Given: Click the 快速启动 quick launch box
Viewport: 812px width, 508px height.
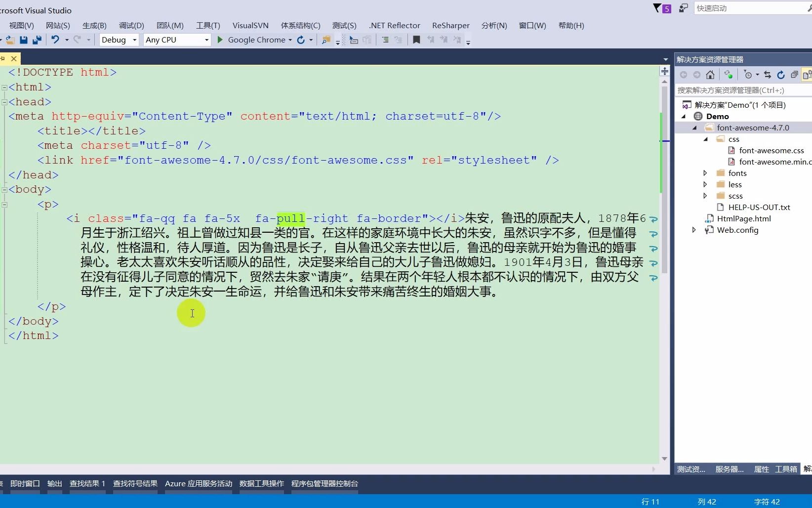Looking at the screenshot, I should coord(752,8).
